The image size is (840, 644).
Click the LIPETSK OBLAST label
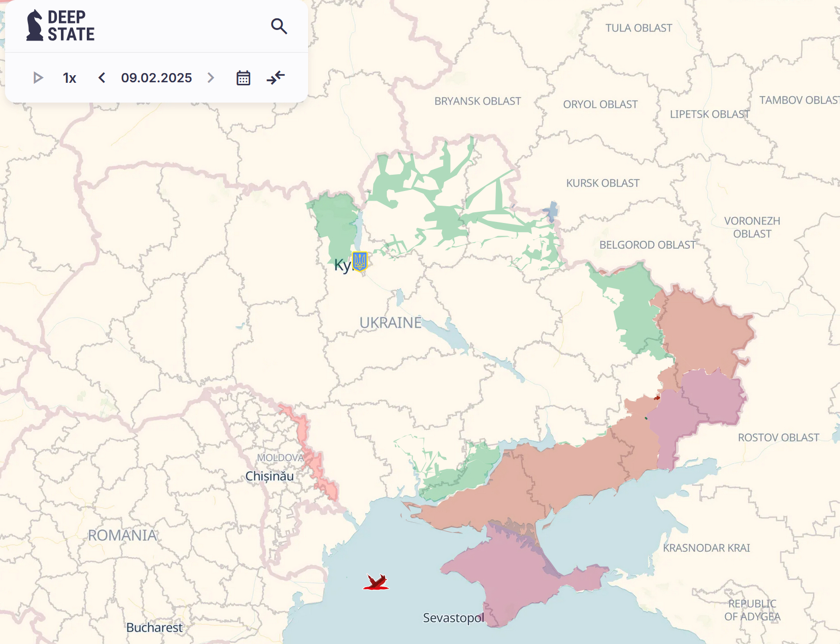(x=710, y=114)
